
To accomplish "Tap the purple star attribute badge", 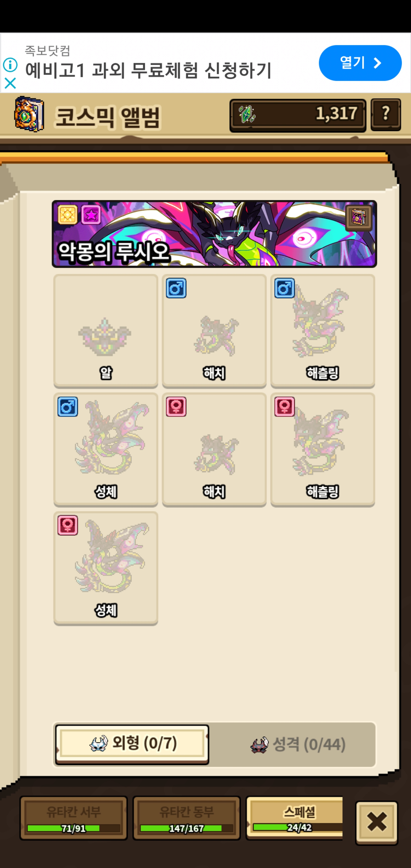I will [x=91, y=214].
